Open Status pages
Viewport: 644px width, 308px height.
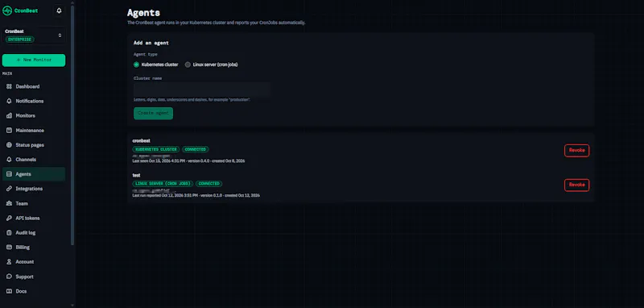pos(34,145)
